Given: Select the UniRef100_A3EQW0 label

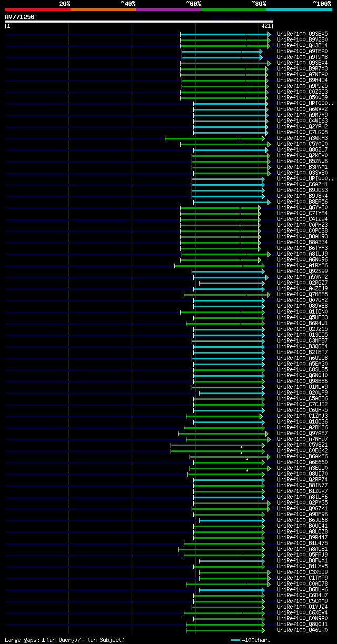Looking at the screenshot, I should [x=302, y=468].
